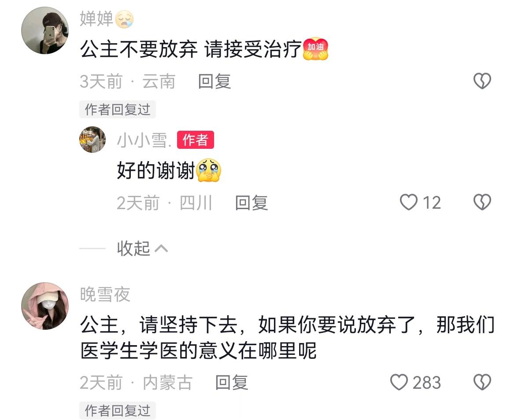Click the 作者回复过 tag under 晚雪夜's comment
The height and width of the screenshot is (420, 518).
118,410
